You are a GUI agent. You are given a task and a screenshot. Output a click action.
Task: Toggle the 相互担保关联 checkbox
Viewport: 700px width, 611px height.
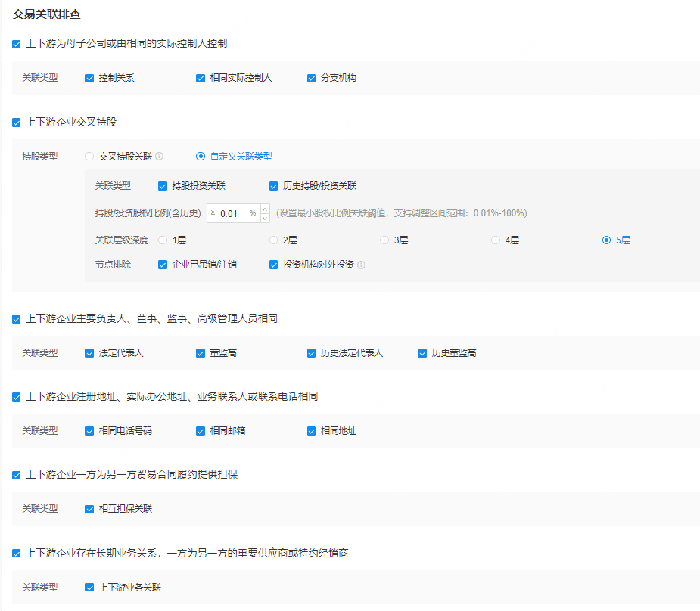89,510
